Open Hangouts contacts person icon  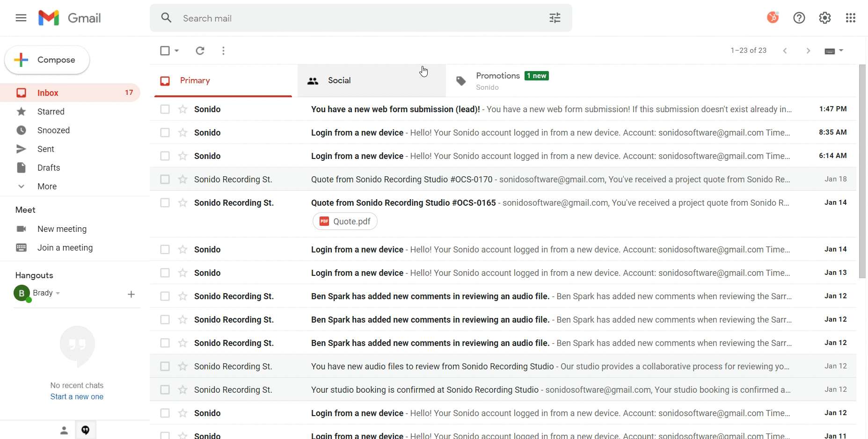coord(64,430)
